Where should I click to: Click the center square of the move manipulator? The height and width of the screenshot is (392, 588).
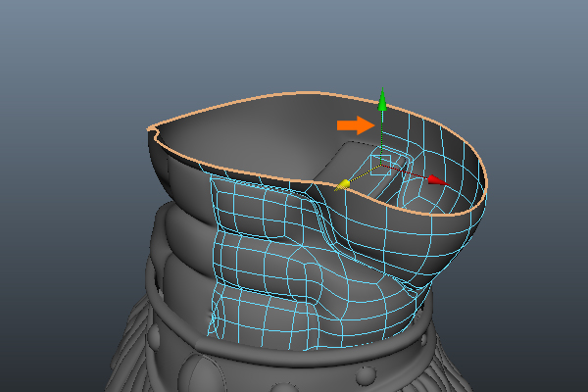coord(380,165)
